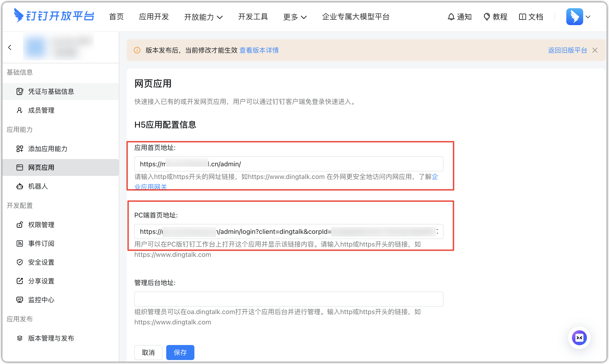Viewport: 609px width, 364px height.
Task: Click the 保存 save button
Action: 180,352
